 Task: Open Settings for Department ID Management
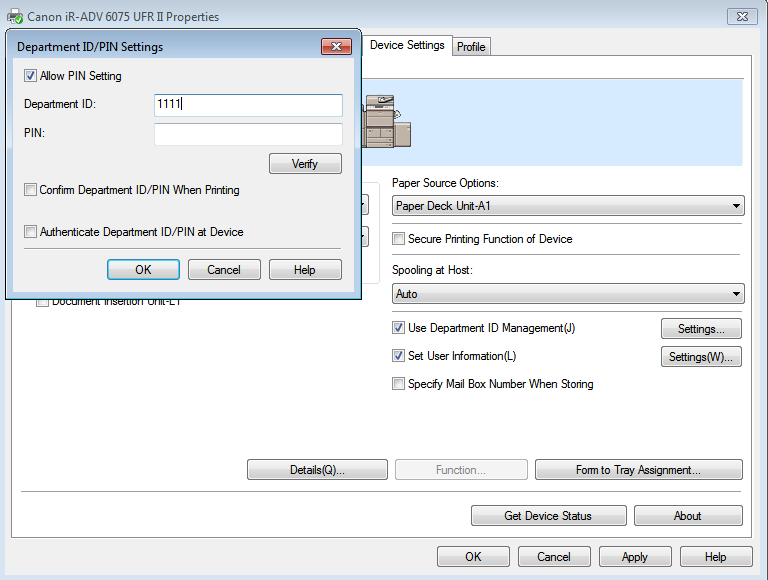click(700, 329)
